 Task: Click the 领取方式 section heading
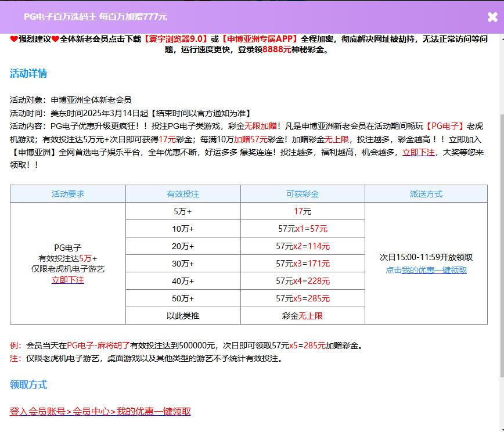28,384
